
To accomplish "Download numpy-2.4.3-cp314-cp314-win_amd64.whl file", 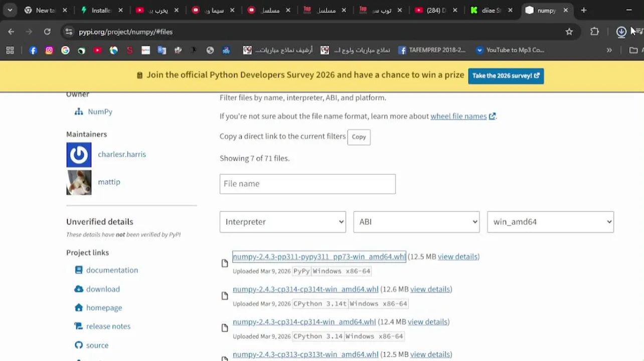I will click(304, 322).
